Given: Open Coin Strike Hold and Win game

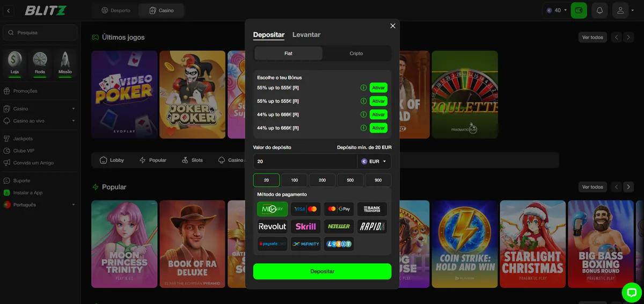Looking at the screenshot, I should pos(465,244).
